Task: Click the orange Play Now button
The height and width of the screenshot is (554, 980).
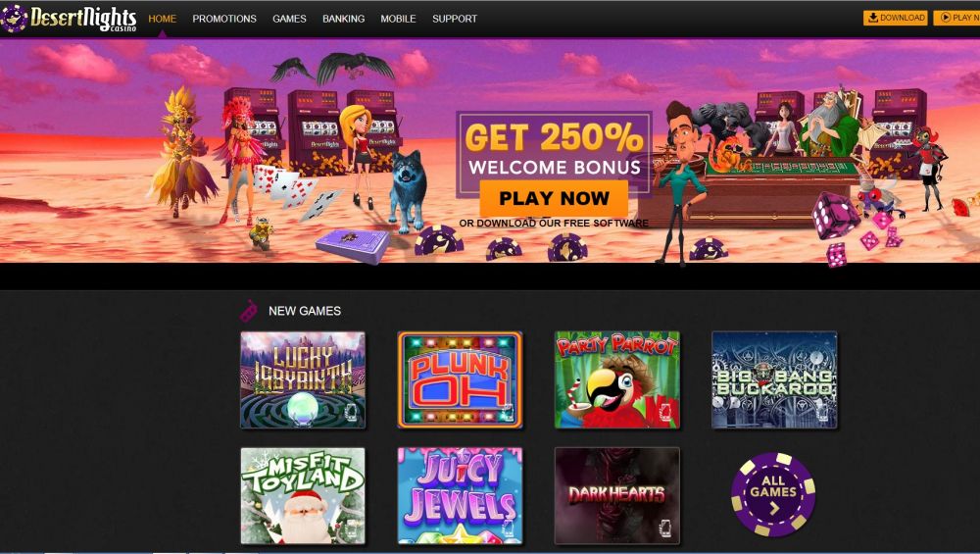Action: [554, 198]
